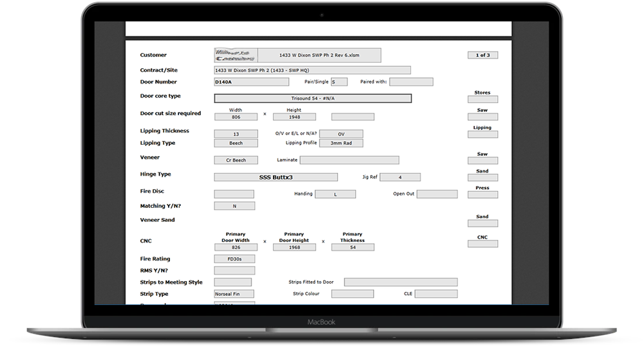Click the company logo beside Customer

(236, 55)
